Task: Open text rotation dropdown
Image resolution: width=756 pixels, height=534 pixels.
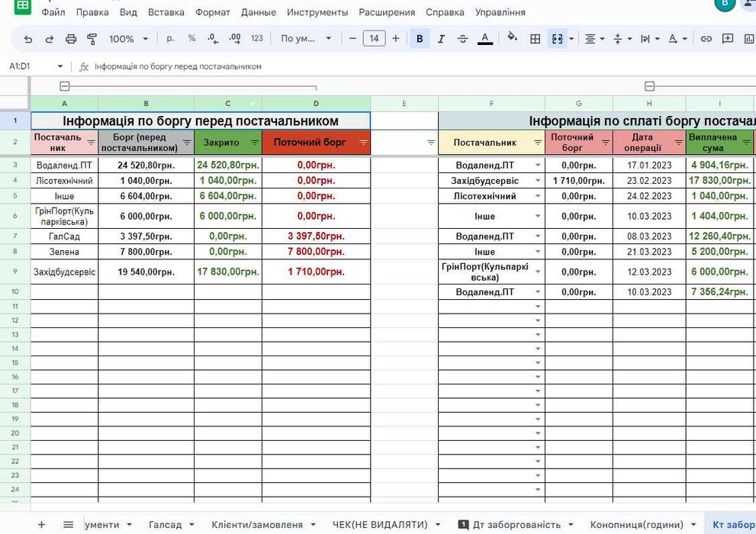Action: point(677,39)
